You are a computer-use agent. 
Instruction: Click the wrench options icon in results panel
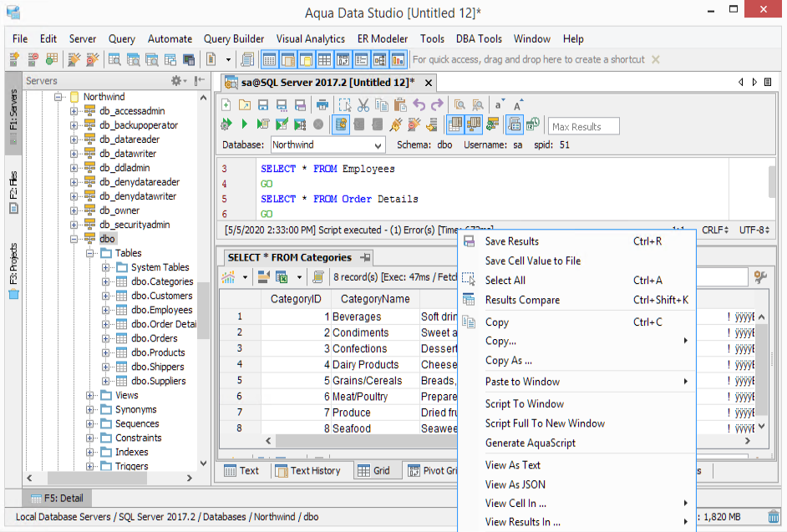click(760, 276)
